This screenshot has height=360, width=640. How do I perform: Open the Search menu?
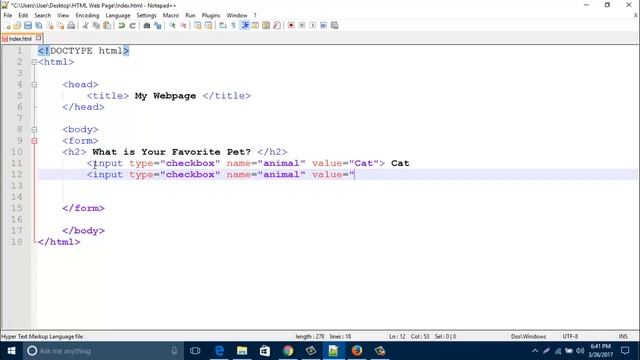[x=43, y=15]
